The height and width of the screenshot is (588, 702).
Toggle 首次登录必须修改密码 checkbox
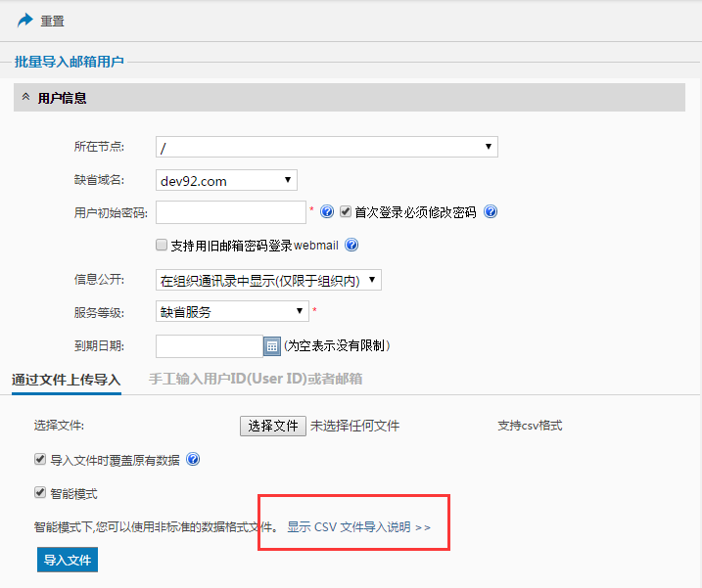tap(346, 212)
